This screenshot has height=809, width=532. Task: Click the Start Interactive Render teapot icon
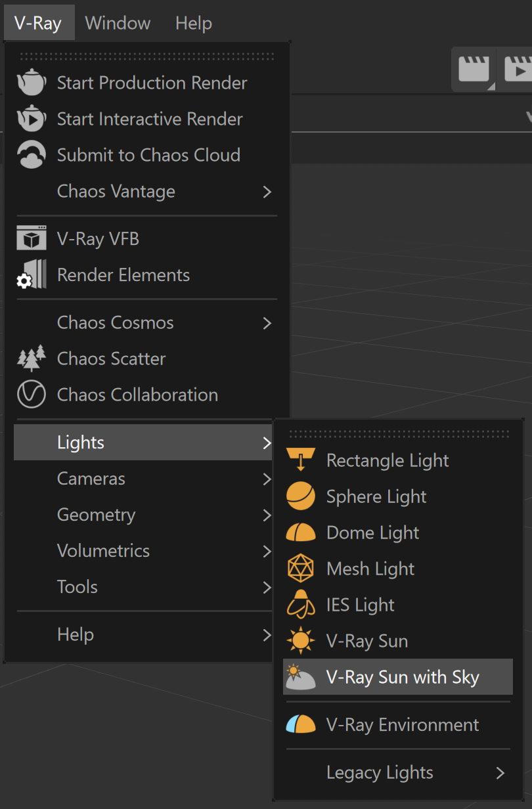(x=32, y=119)
